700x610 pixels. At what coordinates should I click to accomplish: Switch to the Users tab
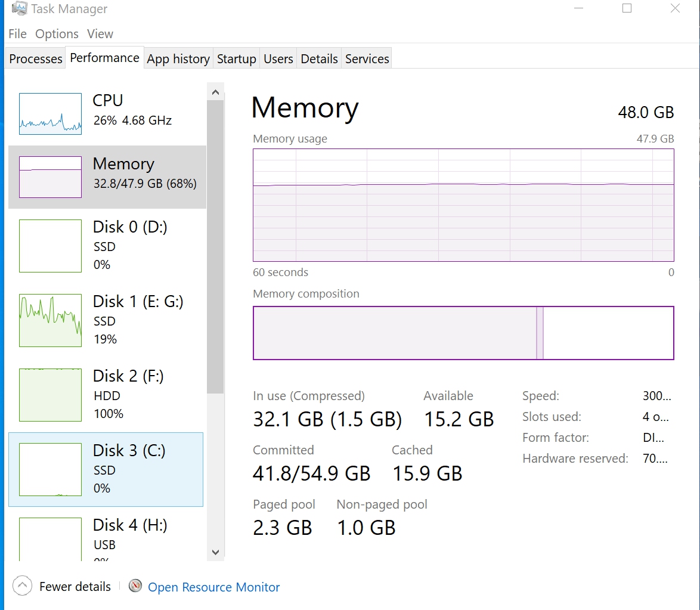click(278, 58)
